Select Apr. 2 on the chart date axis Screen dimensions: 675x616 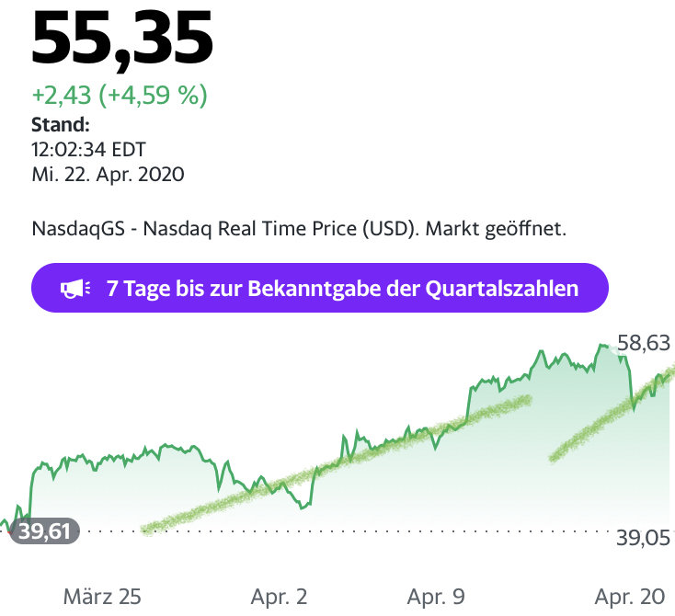point(279,597)
